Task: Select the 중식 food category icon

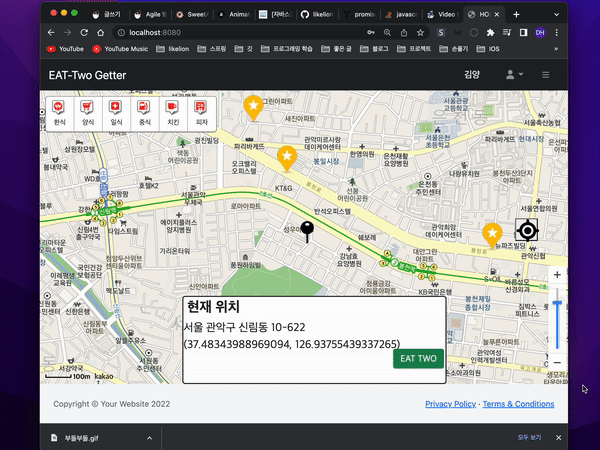Action: (x=144, y=113)
